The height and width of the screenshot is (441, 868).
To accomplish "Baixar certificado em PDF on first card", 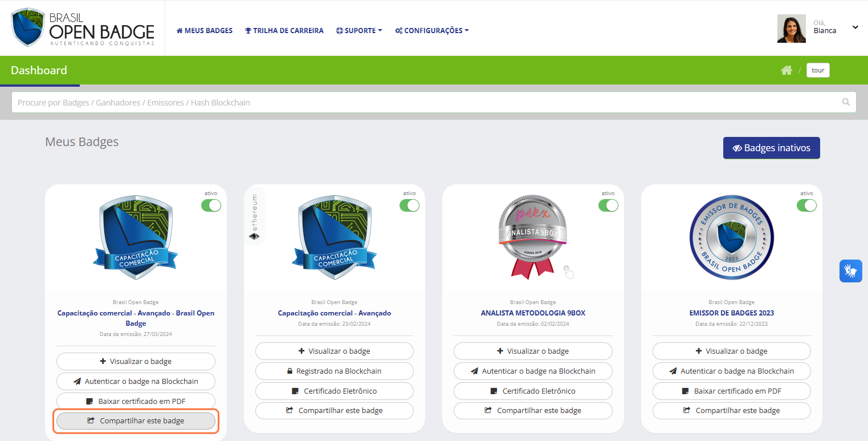I will 136,401.
